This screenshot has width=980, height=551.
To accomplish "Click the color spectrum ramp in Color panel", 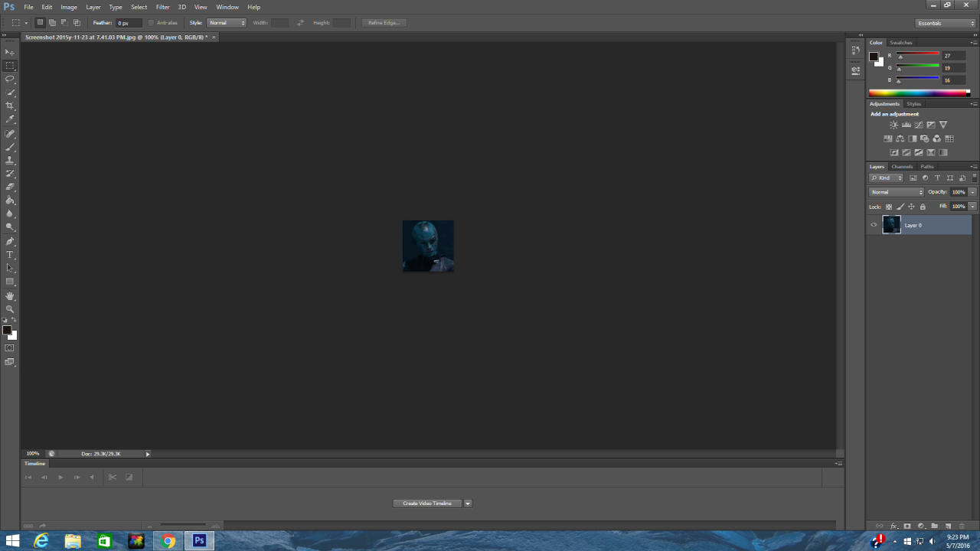I will 919,92.
